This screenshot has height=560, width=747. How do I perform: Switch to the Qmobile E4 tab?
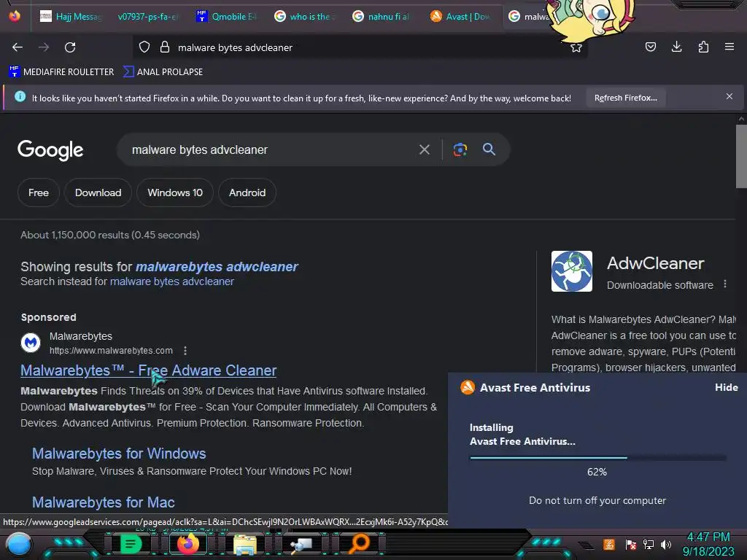tap(227, 17)
